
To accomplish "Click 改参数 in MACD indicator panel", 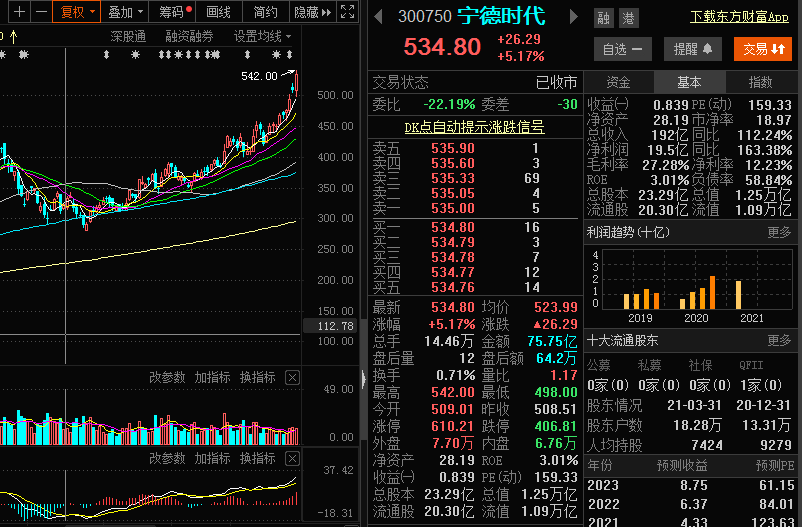I will (167, 458).
